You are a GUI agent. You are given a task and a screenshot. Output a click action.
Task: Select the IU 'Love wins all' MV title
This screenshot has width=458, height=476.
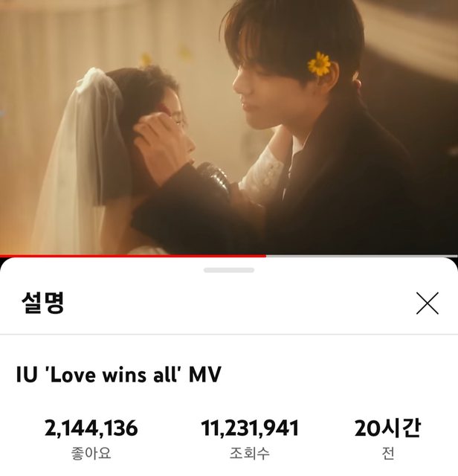[119, 374]
